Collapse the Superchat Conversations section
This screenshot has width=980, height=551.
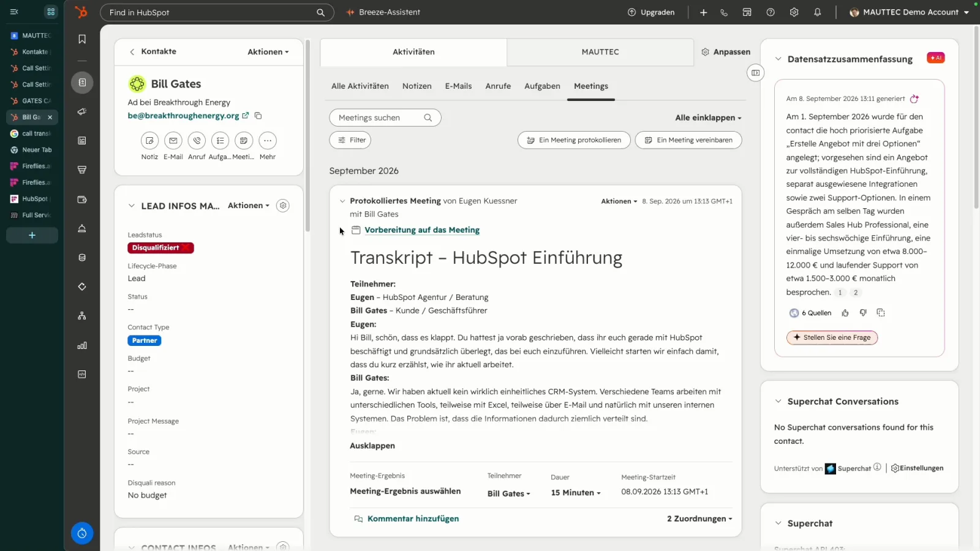778,402
